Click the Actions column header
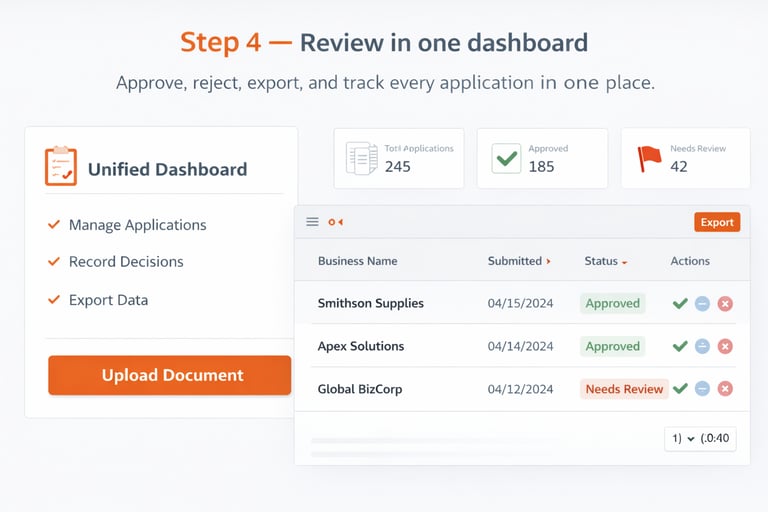This screenshot has width=768, height=512. click(x=690, y=261)
